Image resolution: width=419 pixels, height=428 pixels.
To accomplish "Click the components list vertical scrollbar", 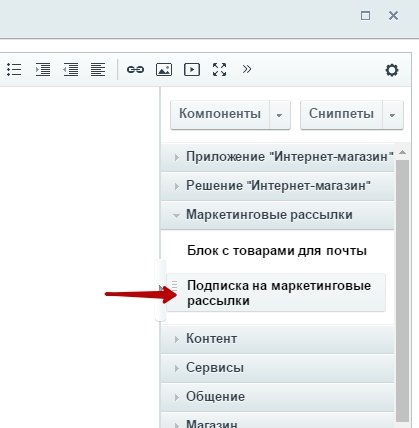I will coord(402,290).
